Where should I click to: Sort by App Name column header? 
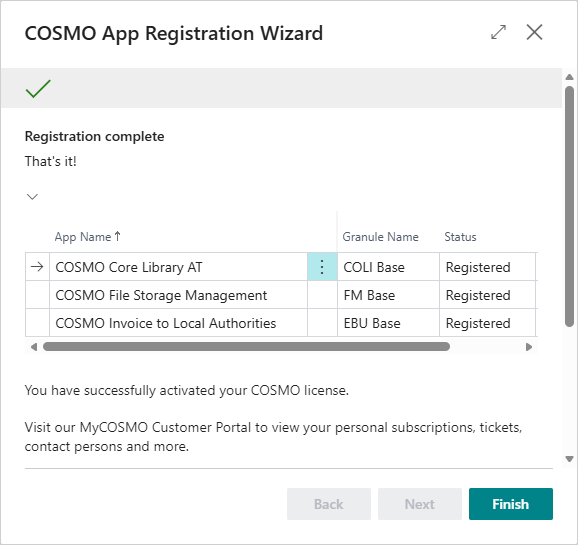pyautogui.click(x=87, y=237)
